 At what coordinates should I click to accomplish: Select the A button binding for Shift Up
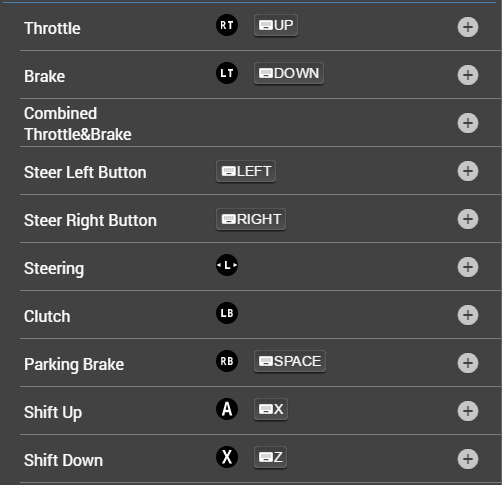(227, 409)
